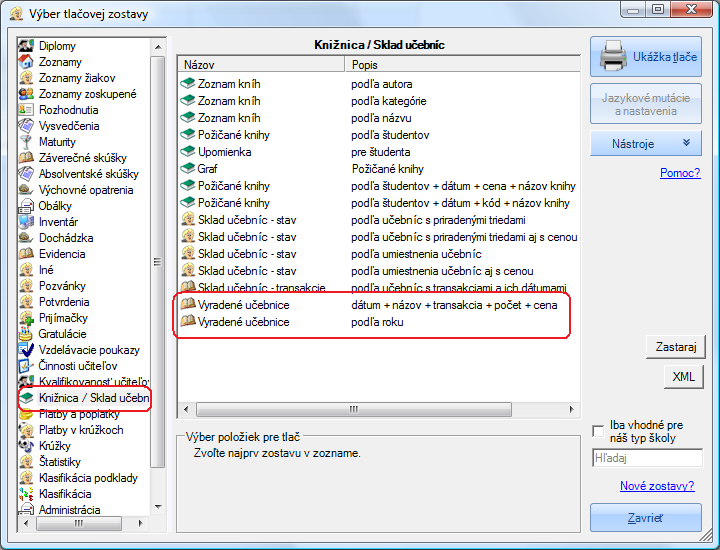Open the Prijímačky plus icon
This screenshot has height=550, width=720.
(26, 318)
